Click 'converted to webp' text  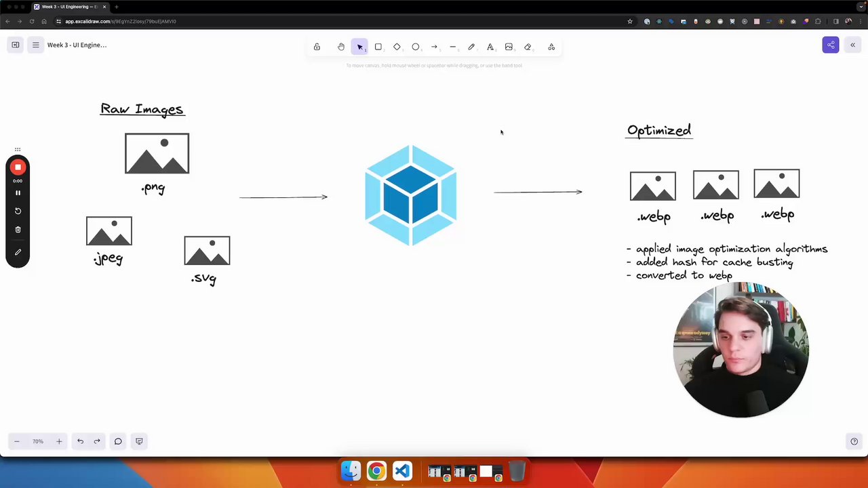coord(684,275)
